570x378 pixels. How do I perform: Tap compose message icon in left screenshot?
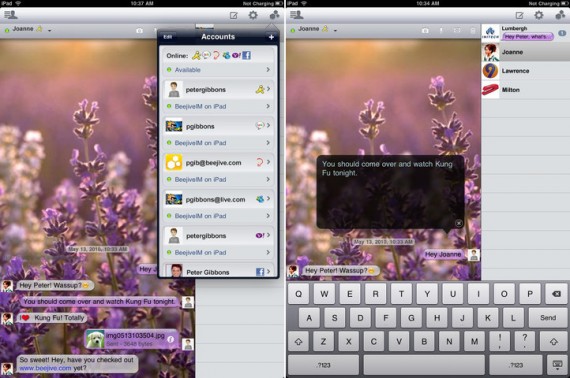(233, 15)
